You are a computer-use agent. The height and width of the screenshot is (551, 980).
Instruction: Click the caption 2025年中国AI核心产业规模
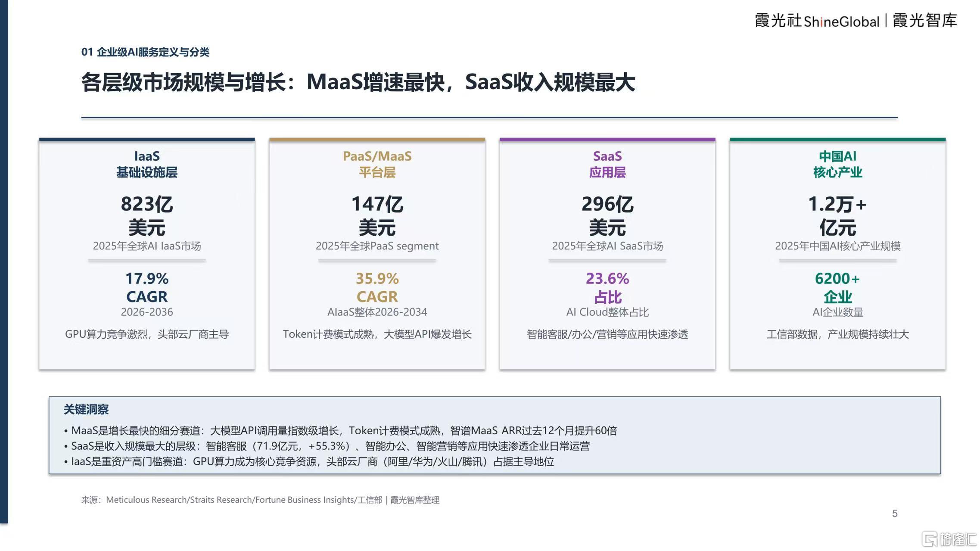[838, 246]
